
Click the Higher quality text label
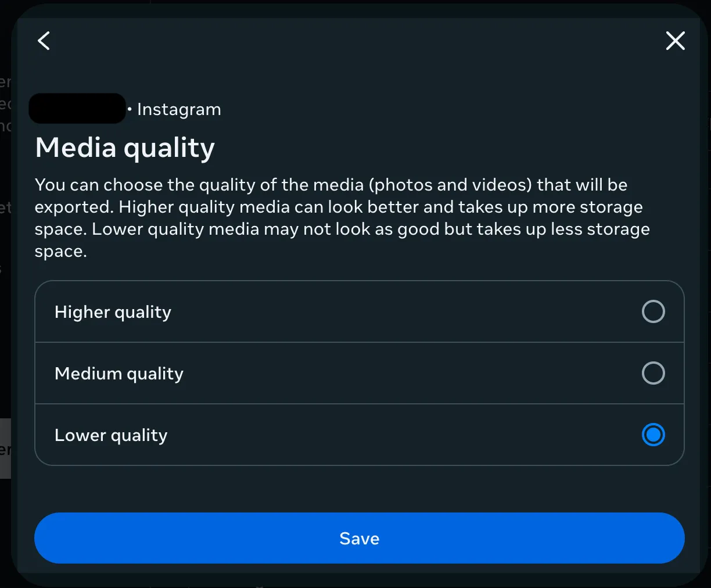coord(112,311)
